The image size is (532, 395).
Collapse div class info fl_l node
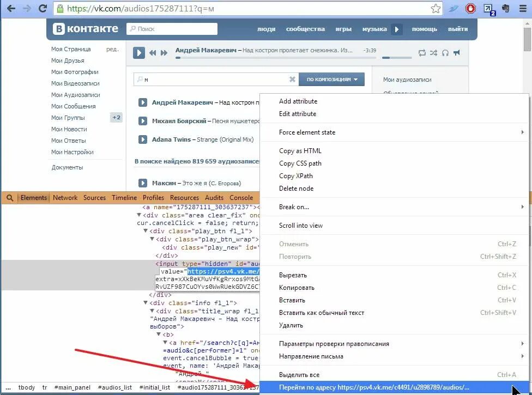(146, 302)
